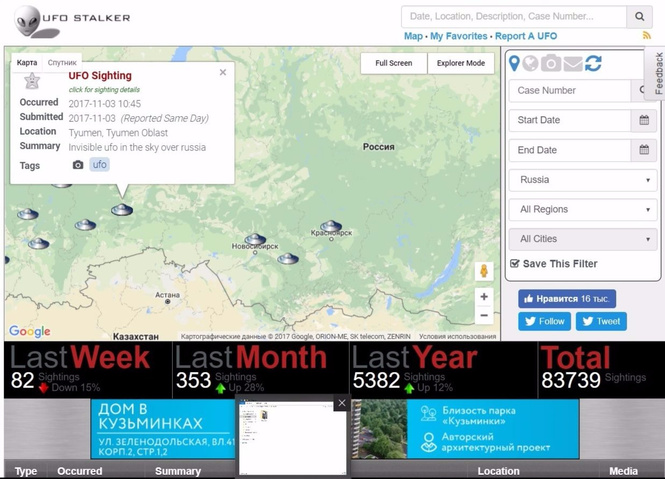Screen dimensions: 665x479
Task: Click the Media column header
Action: (623, 471)
